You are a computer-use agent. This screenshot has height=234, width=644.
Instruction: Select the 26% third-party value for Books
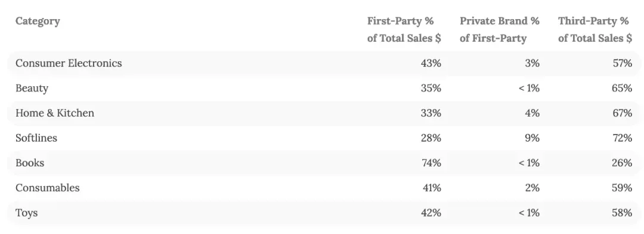(622, 163)
